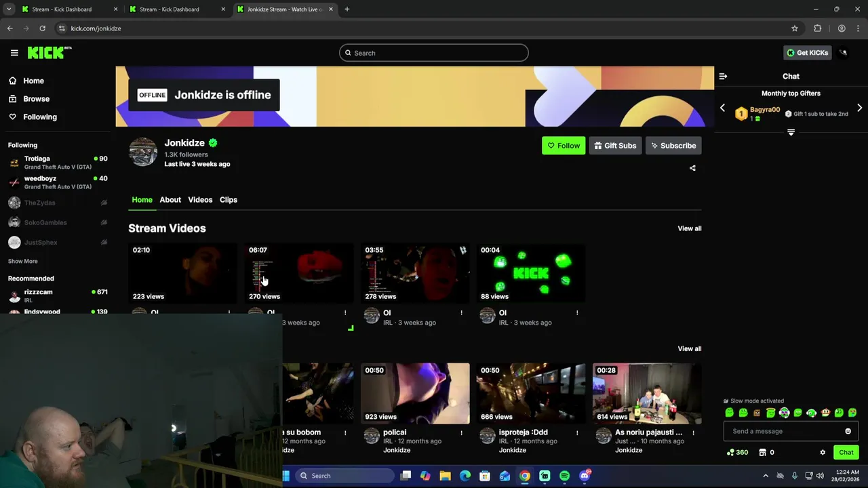Open Trotiaga followed channel
Viewport: 868px width, 488px height.
coord(57,163)
